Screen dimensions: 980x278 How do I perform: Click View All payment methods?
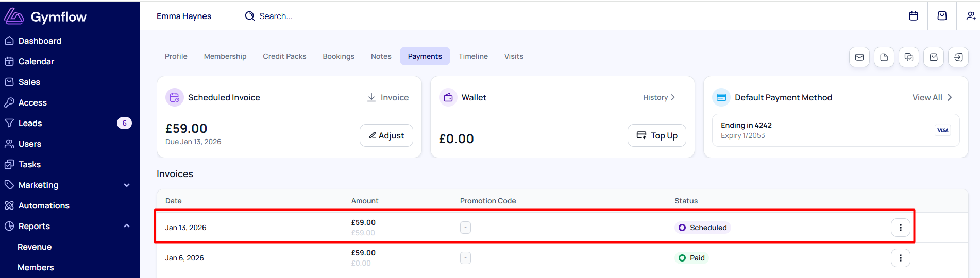pos(932,97)
